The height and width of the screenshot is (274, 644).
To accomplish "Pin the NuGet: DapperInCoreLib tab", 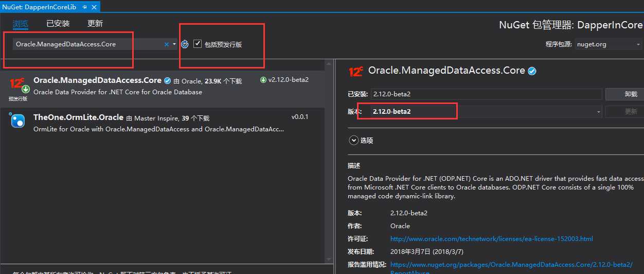I will [x=84, y=6].
